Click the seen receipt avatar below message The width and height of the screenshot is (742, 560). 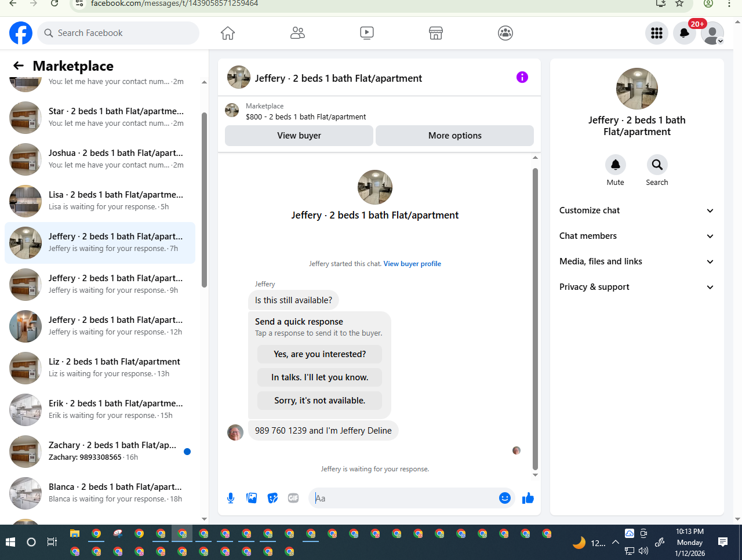517,450
